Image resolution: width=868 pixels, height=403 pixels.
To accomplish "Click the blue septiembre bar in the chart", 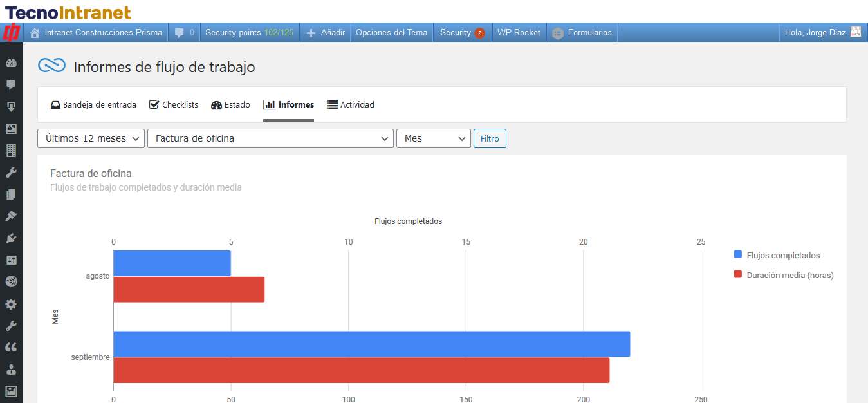I will [371, 344].
